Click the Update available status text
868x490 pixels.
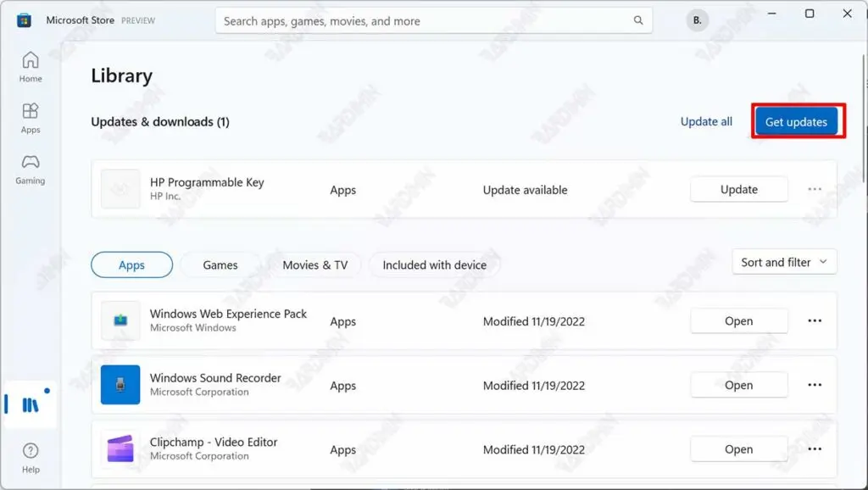point(526,190)
